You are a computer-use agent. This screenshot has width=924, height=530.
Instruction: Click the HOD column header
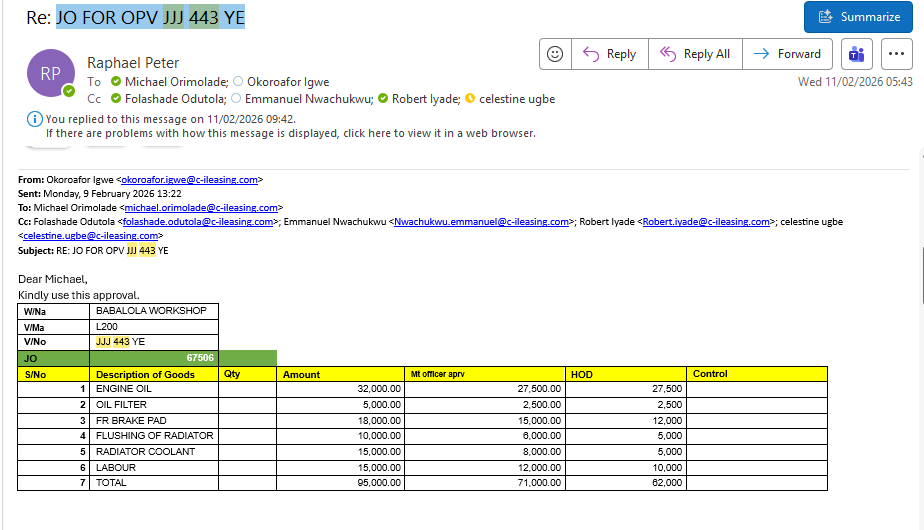[x=626, y=374]
